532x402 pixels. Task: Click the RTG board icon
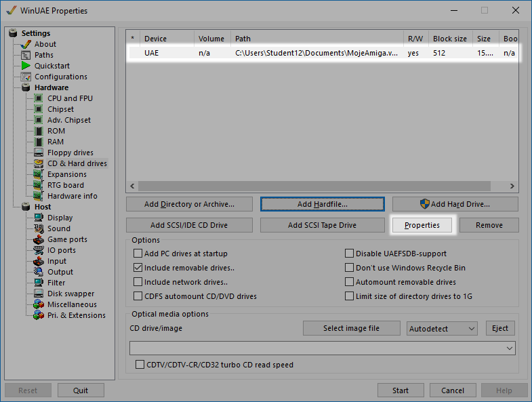(x=39, y=185)
